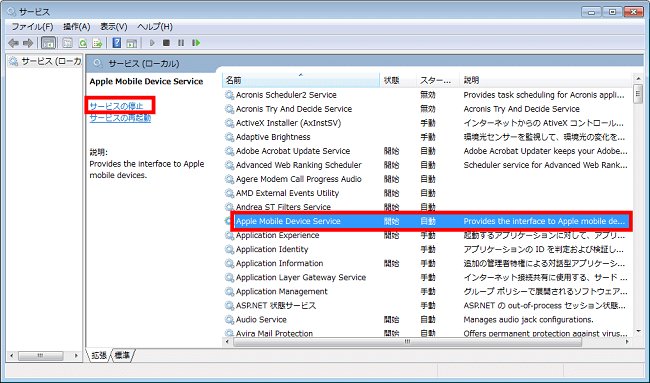Open the 操作(A) menu

[77, 27]
